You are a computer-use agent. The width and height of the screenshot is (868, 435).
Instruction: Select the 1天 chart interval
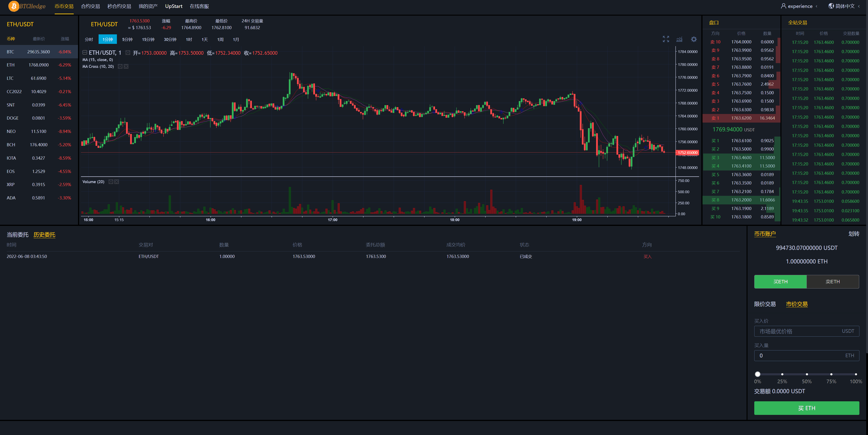(205, 39)
